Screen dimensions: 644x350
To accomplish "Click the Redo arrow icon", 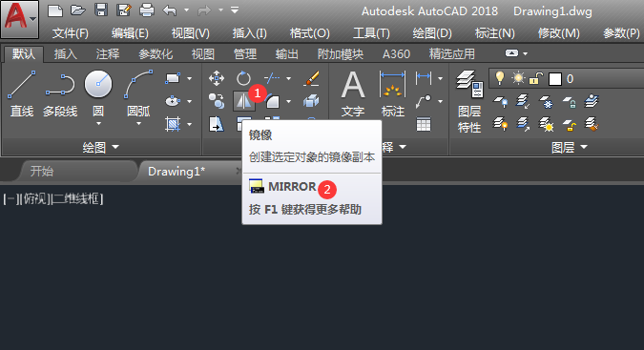I will click(204, 10).
